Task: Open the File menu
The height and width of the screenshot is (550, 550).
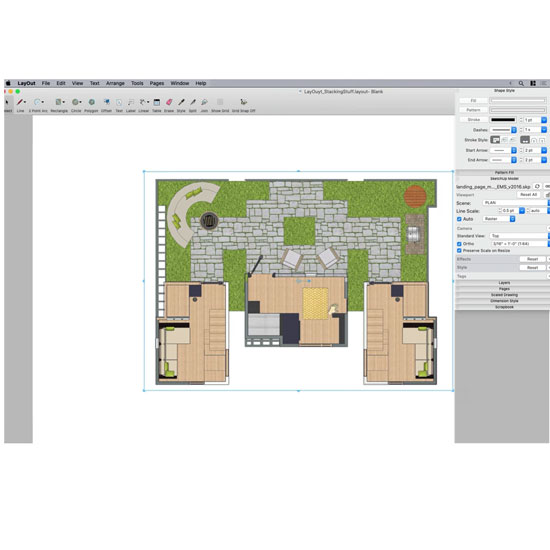Action: click(x=46, y=83)
